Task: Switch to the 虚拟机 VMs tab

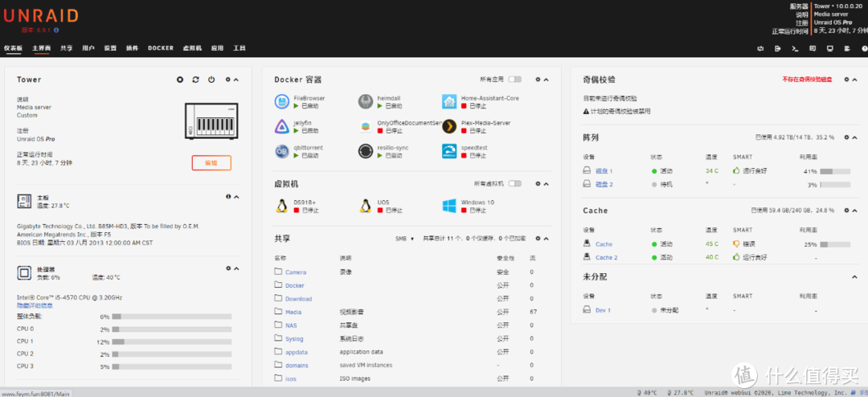Action: click(x=192, y=48)
